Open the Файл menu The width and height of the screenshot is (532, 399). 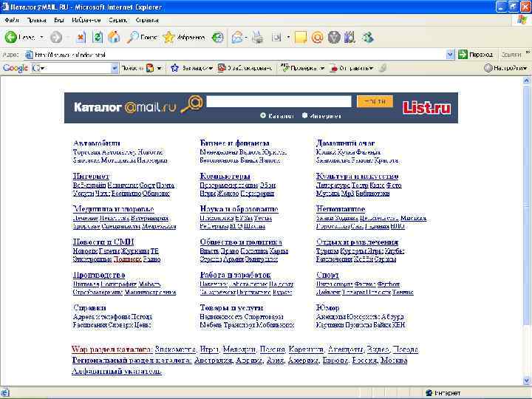[x=12, y=20]
